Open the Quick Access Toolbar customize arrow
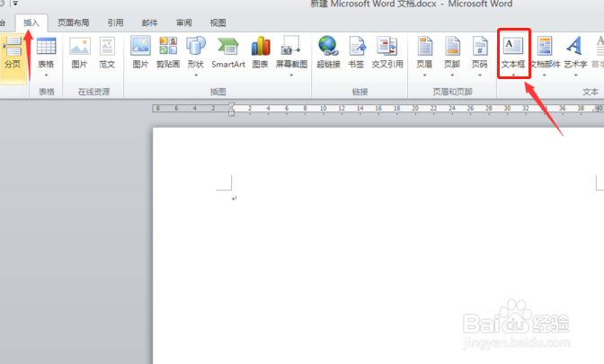604x364 pixels. (15, 4)
